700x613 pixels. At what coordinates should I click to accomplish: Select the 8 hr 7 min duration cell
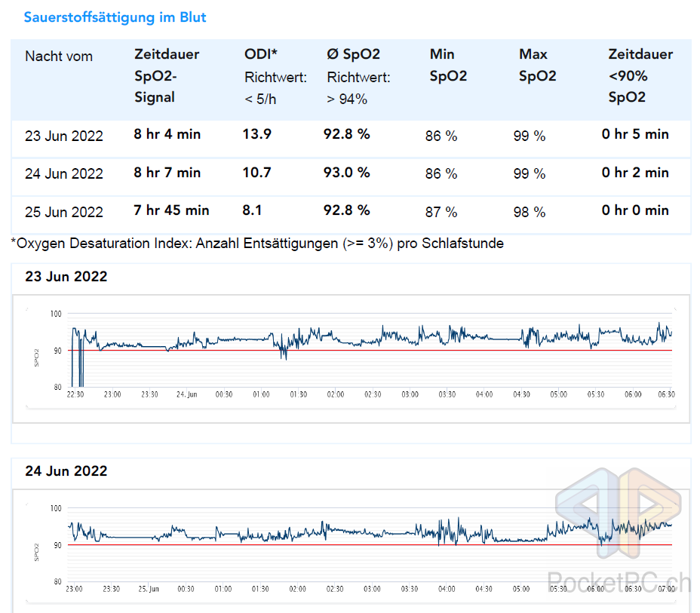(167, 173)
